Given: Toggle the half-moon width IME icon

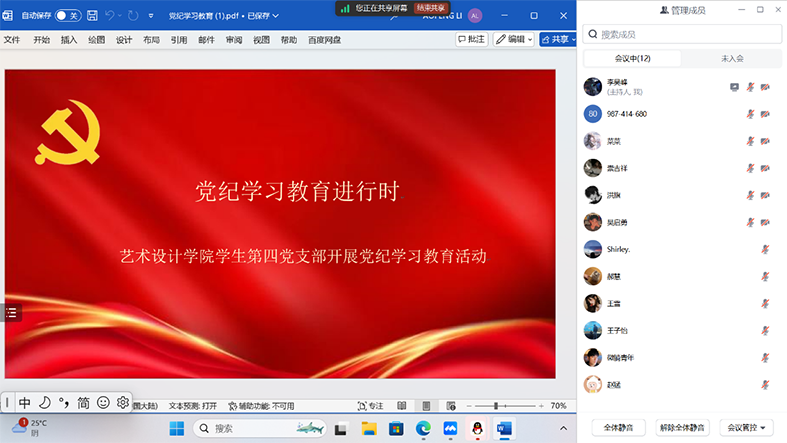Looking at the screenshot, I should [45, 402].
